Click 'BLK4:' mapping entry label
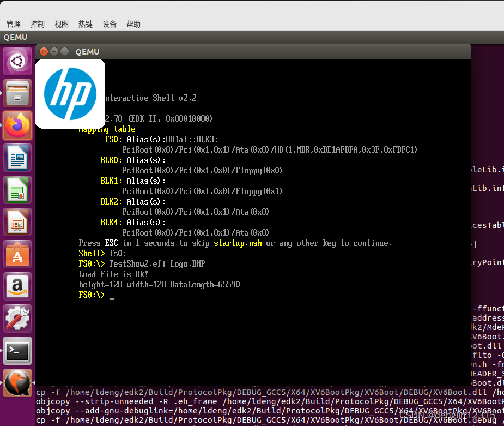Viewport: 504px width, 426px height. [x=111, y=223]
